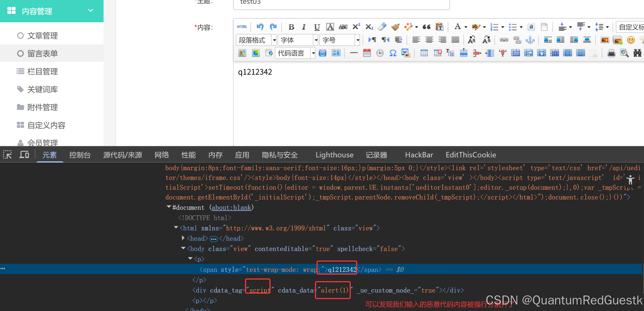The height and width of the screenshot is (311, 644).
Task: Collapse the body element node
Action: coord(183,248)
